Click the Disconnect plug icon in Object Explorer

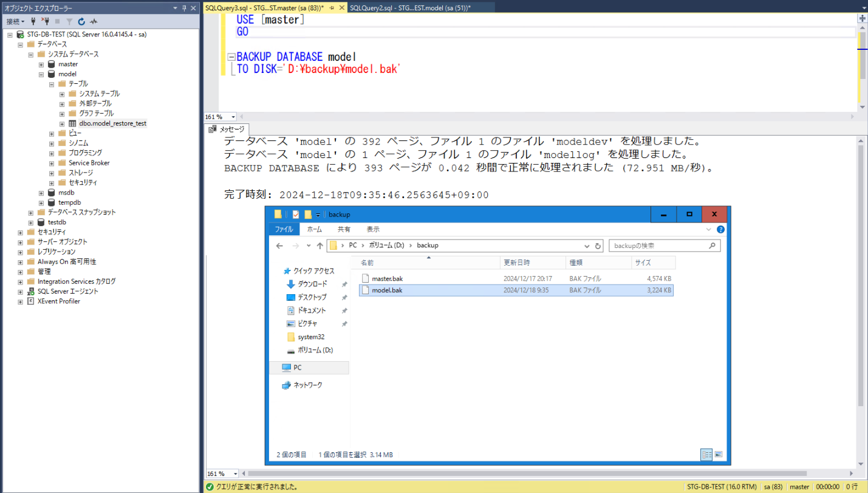pyautogui.click(x=45, y=21)
